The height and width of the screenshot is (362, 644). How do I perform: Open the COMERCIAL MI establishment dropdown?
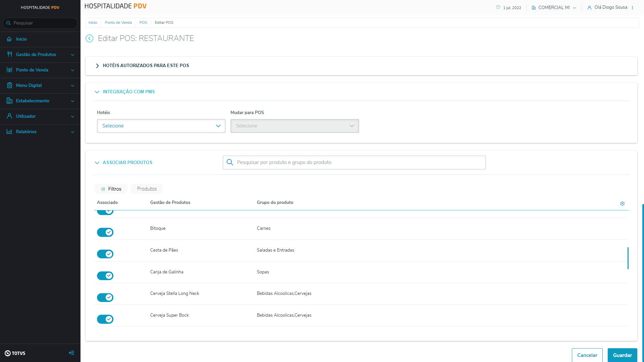554,8
